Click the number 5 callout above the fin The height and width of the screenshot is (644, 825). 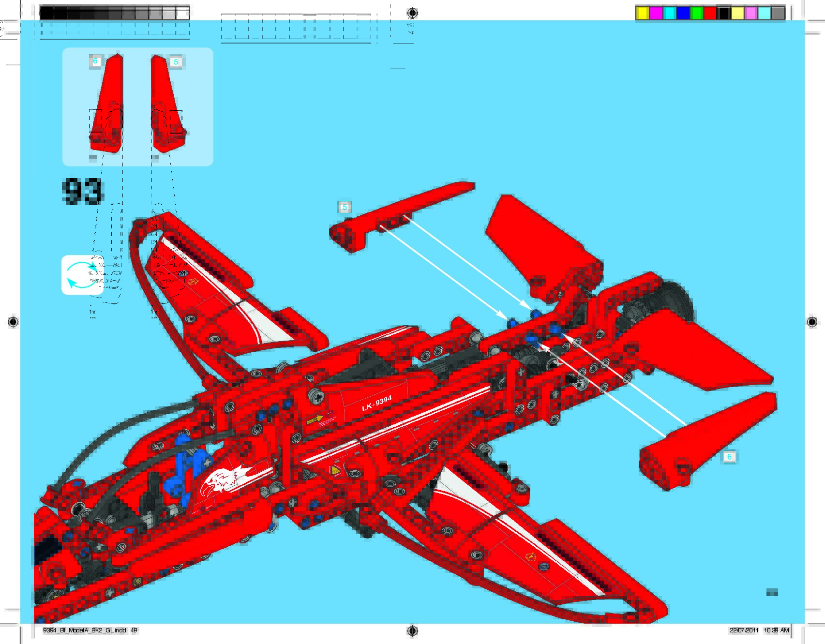point(344,207)
